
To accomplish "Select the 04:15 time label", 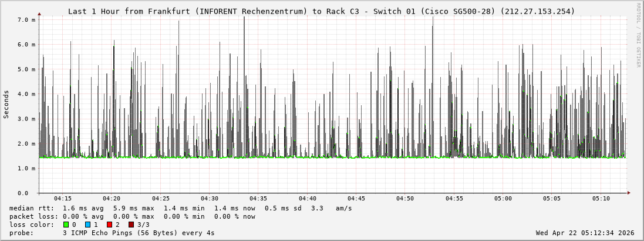I will click(x=62, y=199).
